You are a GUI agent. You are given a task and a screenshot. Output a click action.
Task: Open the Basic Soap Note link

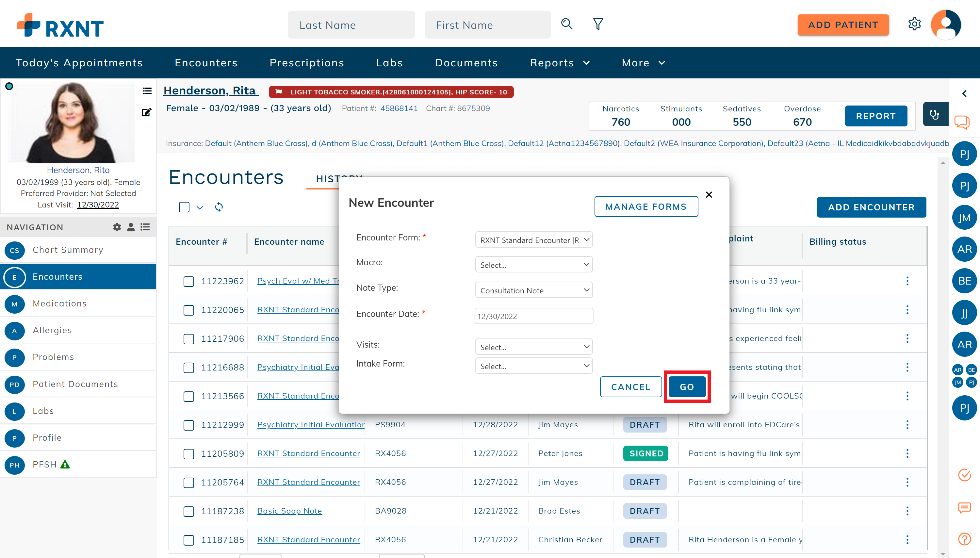coord(289,511)
